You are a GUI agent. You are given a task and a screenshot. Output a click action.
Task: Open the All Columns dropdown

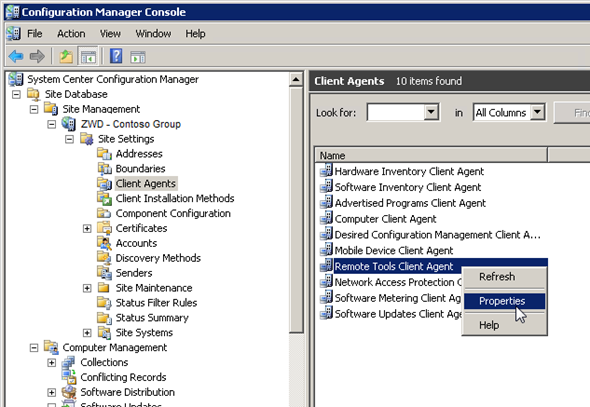(x=537, y=112)
